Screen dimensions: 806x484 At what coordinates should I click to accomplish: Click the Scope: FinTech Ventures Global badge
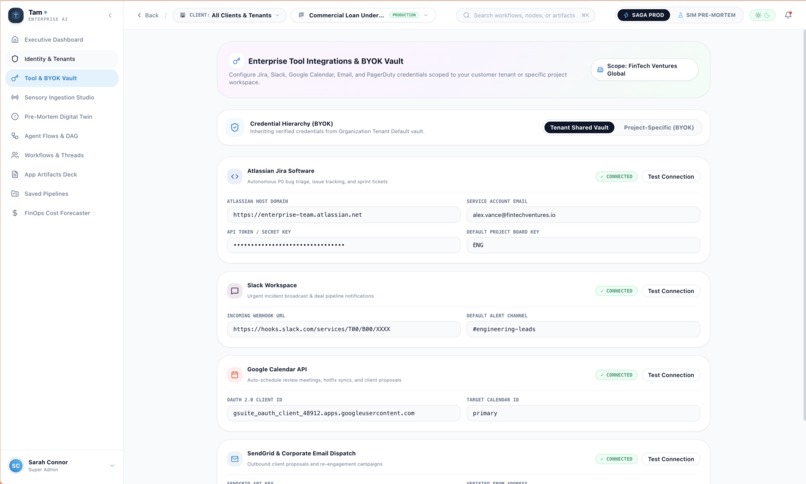(645, 70)
